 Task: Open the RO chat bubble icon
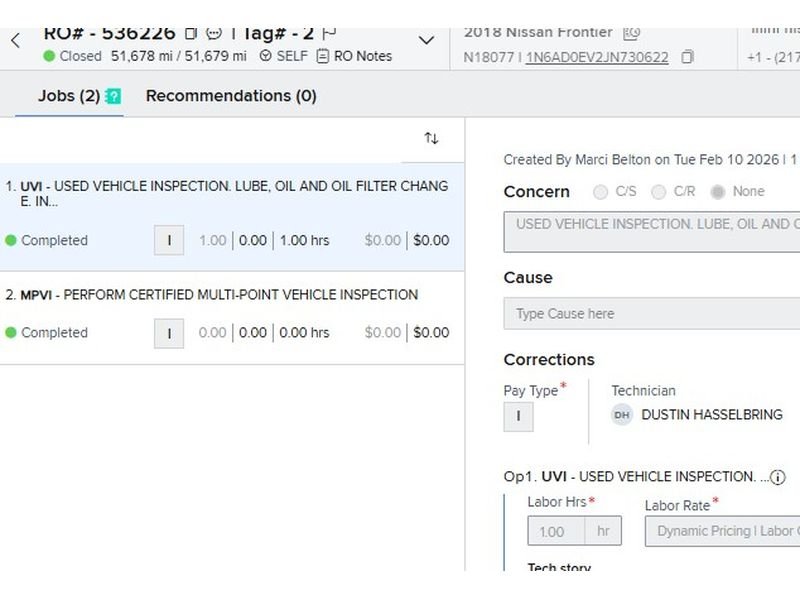(x=213, y=33)
